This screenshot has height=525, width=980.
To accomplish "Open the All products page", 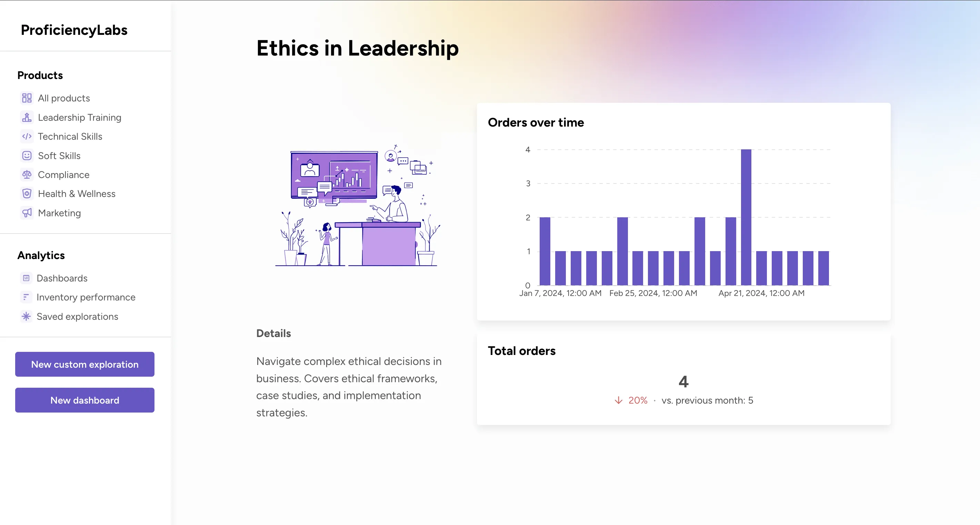I will [x=64, y=98].
